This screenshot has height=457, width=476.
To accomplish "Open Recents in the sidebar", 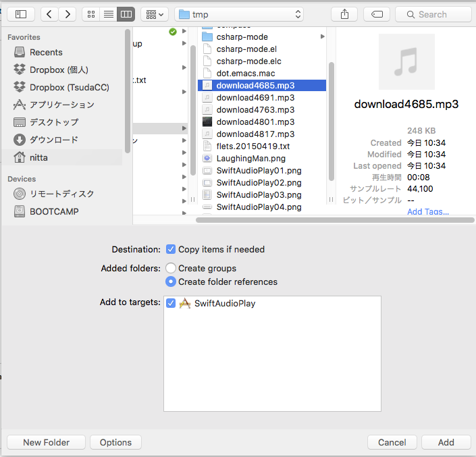I will [x=46, y=52].
